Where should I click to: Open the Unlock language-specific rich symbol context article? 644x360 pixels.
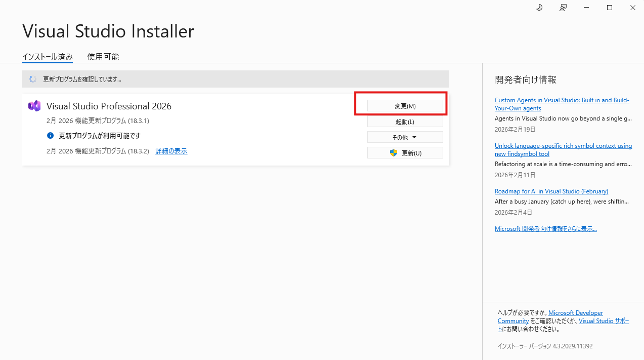(563, 146)
